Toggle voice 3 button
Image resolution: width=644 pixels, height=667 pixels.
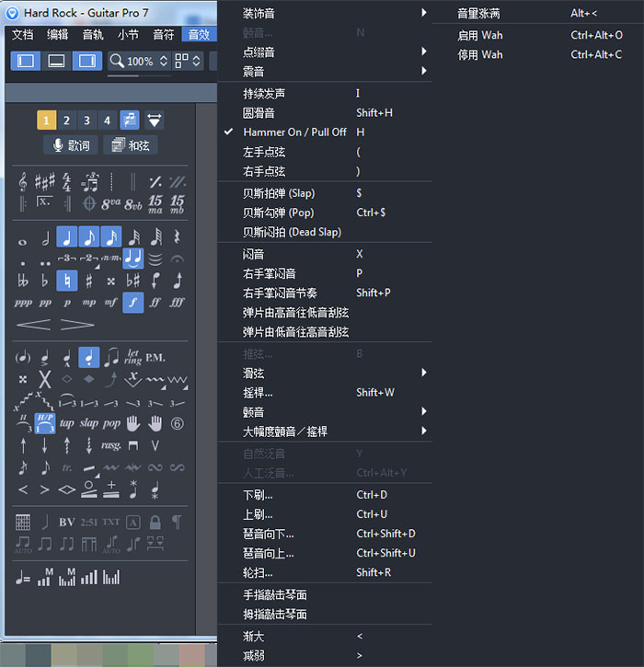coord(87,121)
